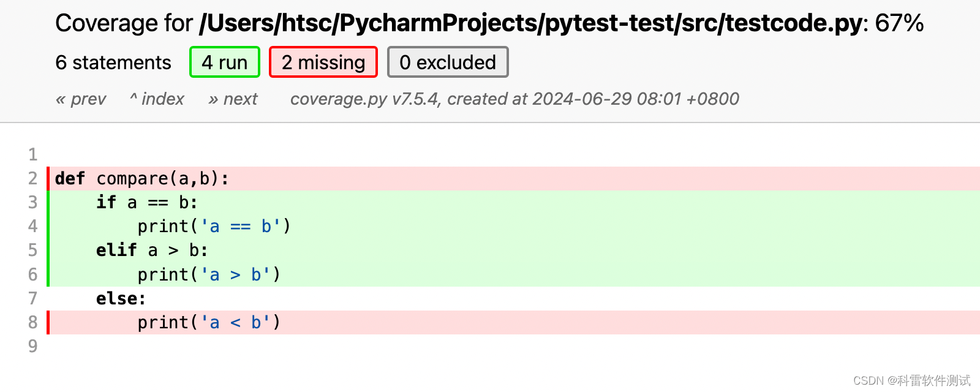Click the 6 statements label

113,62
